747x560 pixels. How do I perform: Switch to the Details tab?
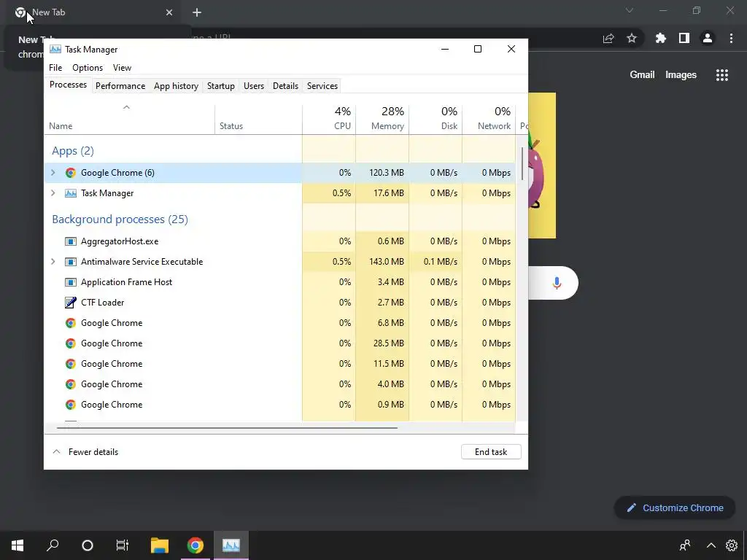285,86
